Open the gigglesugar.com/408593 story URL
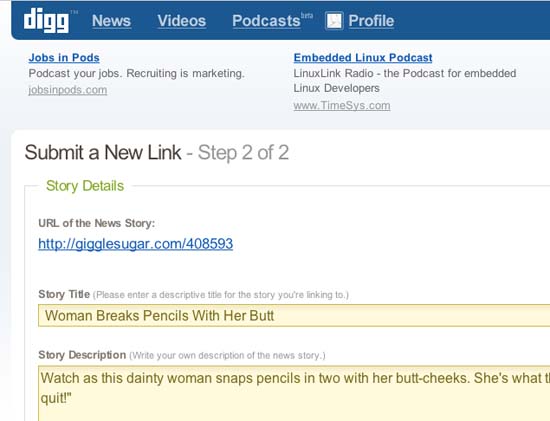Screen dimensions: 550x421 click(x=135, y=243)
